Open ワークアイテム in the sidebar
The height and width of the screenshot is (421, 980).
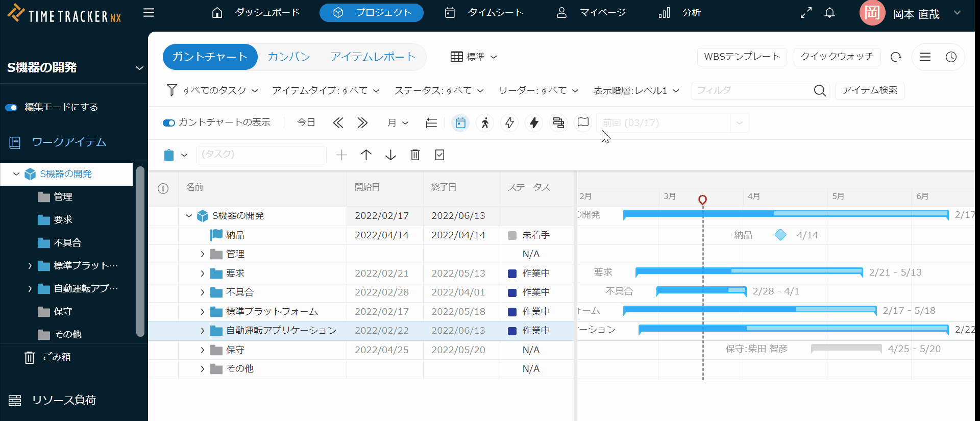[58, 142]
